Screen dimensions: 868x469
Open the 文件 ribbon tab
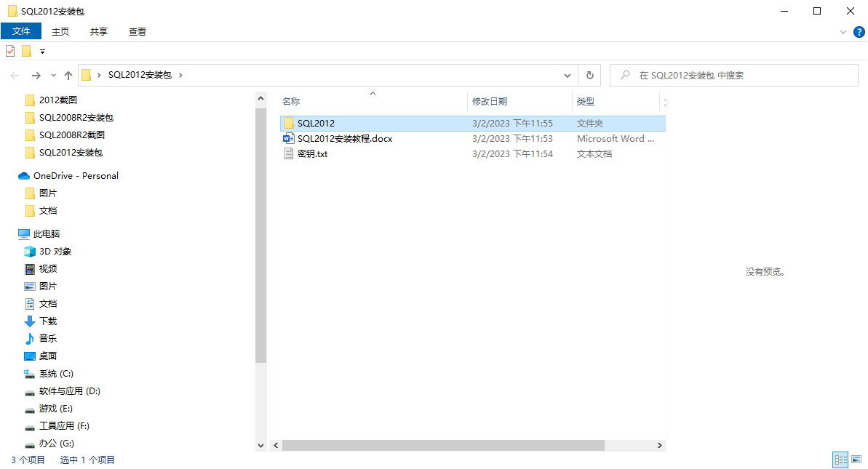21,31
